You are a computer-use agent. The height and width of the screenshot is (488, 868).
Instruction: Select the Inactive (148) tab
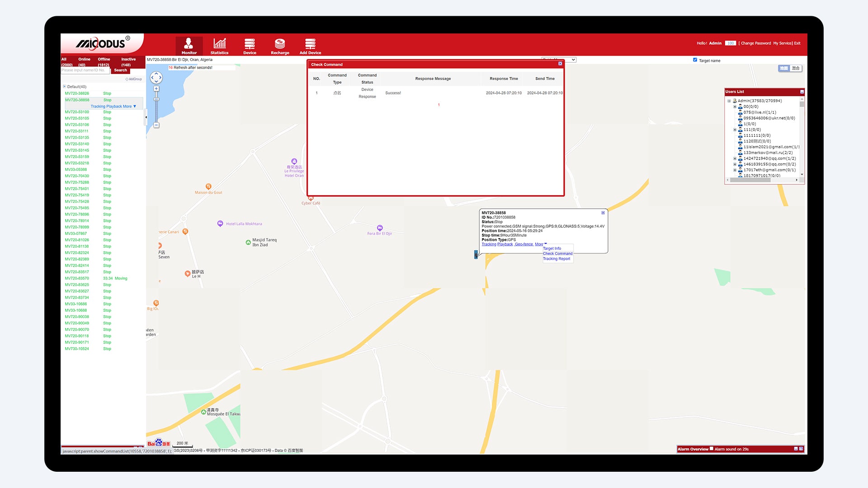(x=127, y=62)
